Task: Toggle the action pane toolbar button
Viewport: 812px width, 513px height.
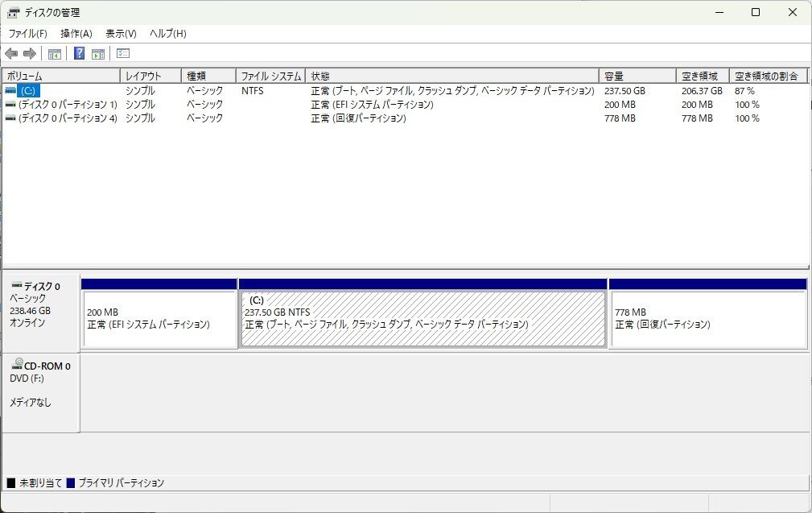Action: 98,53
